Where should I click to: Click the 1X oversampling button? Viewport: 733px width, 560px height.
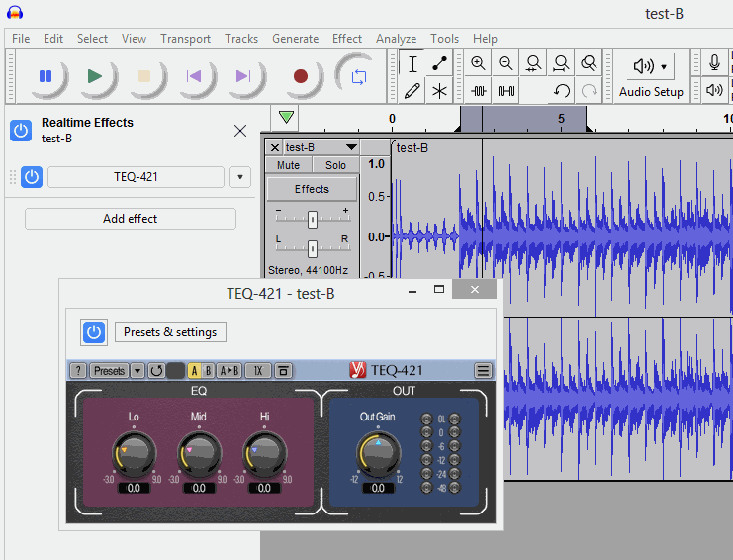click(258, 371)
